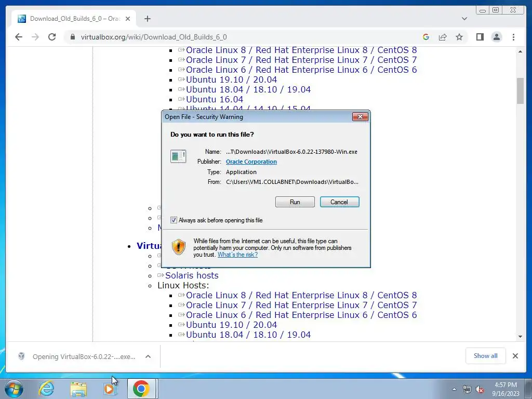Open the tab search chevron dropdown
This screenshot has width=532, height=399.
click(464, 19)
